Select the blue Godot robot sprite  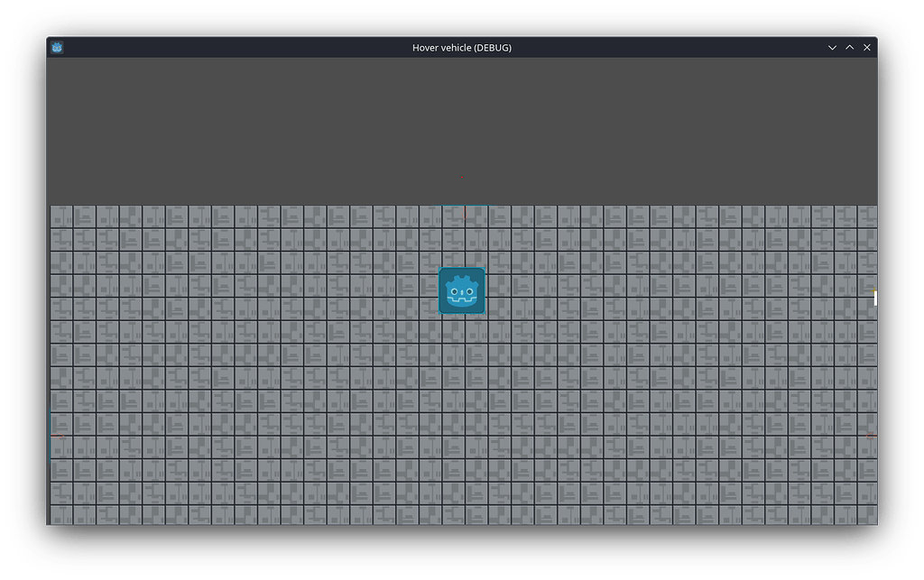pos(461,290)
